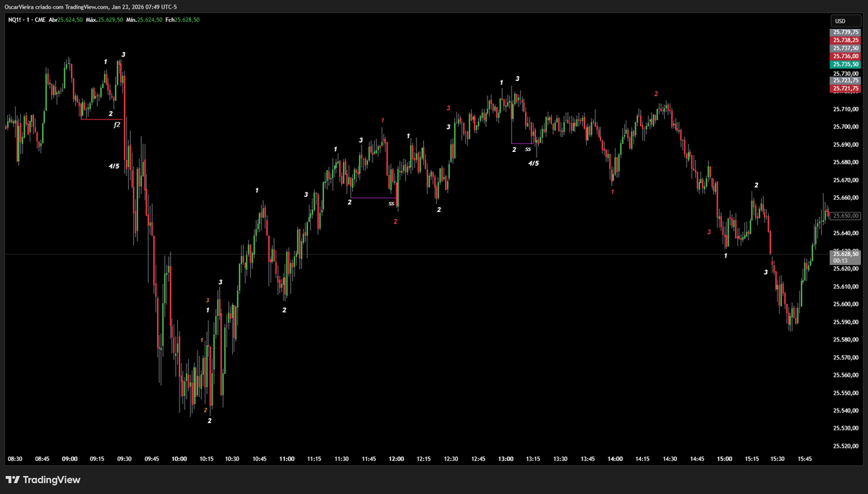Select the orange 1 annotation label

coord(202,340)
